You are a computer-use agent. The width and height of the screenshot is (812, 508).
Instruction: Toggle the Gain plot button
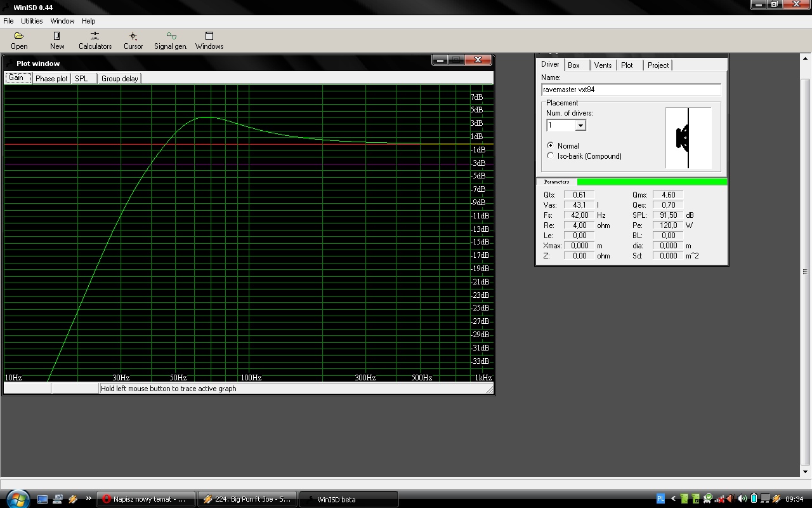[16, 78]
